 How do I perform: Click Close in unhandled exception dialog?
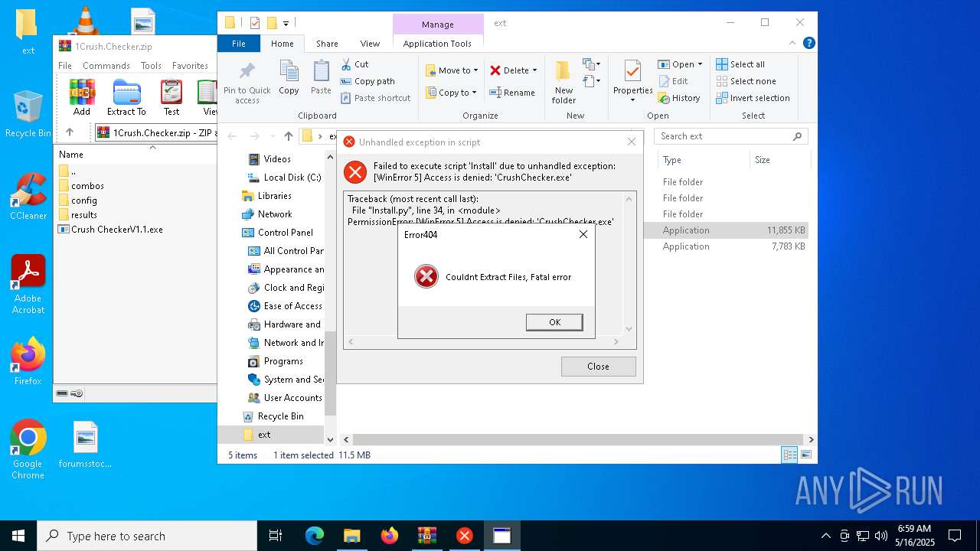coord(598,367)
